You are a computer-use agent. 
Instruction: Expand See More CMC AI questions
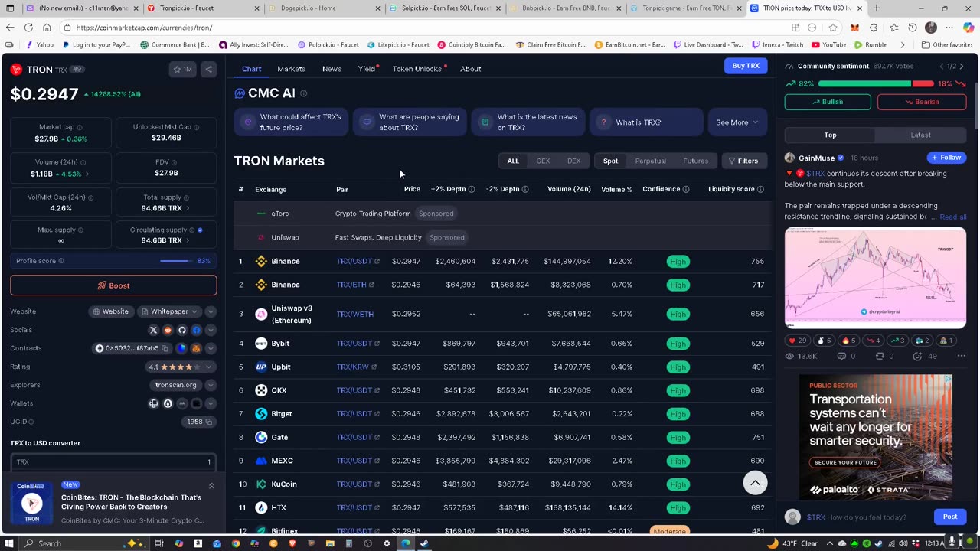[737, 122]
